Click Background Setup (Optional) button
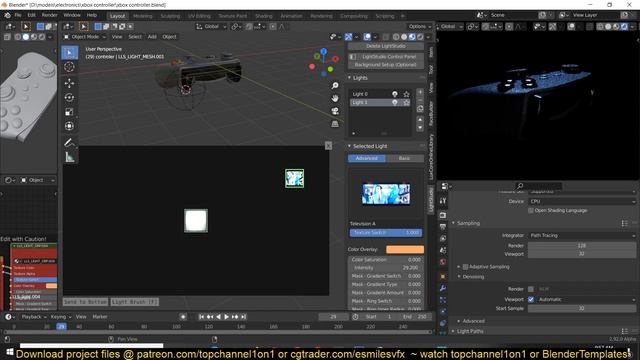This screenshot has width=640, height=360. coord(386,65)
